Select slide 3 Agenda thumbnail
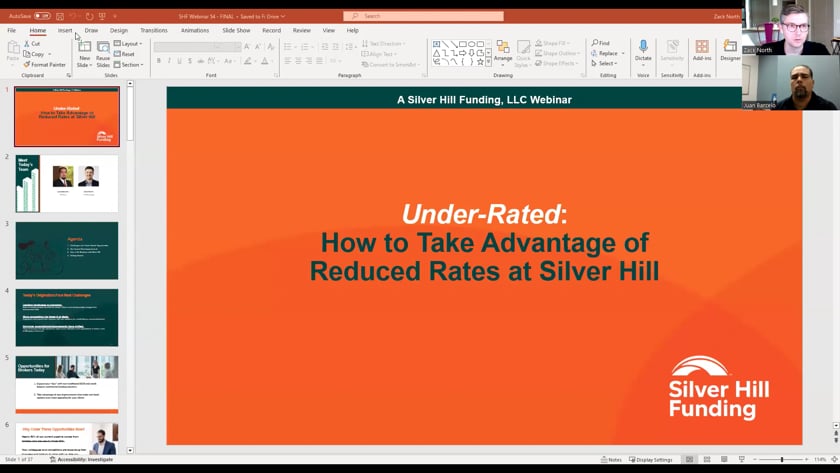Image resolution: width=840 pixels, height=473 pixels. coord(67,251)
